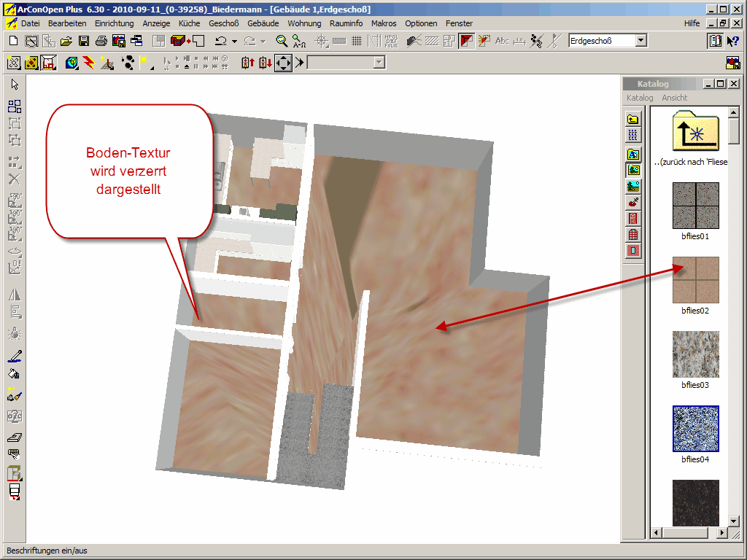Open the Küche menu
The width and height of the screenshot is (747, 560).
[x=189, y=23]
